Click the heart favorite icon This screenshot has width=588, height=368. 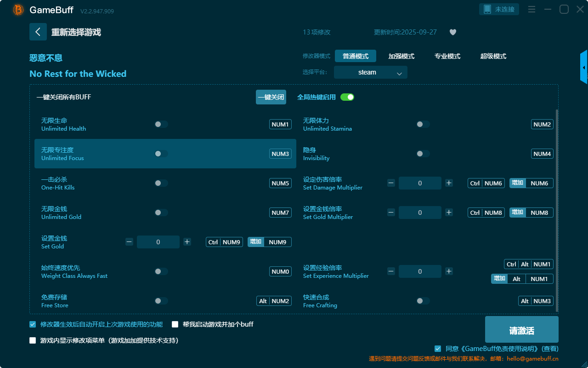pyautogui.click(x=452, y=32)
